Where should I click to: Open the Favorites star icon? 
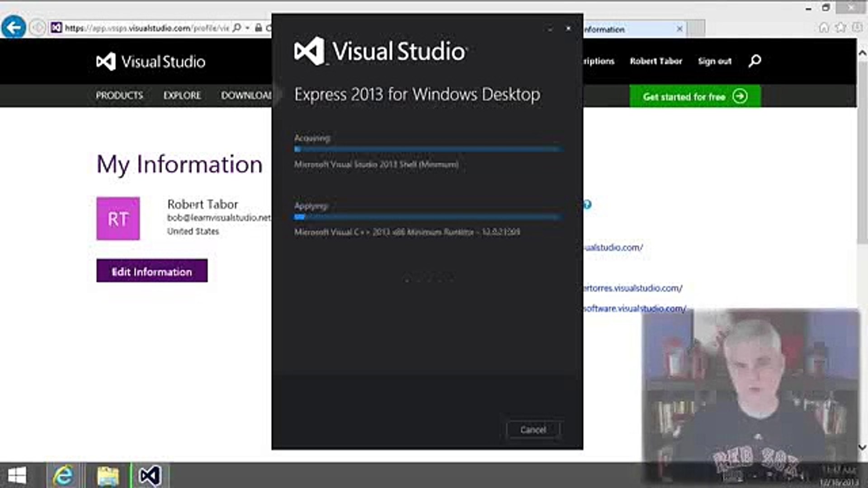[x=840, y=28]
